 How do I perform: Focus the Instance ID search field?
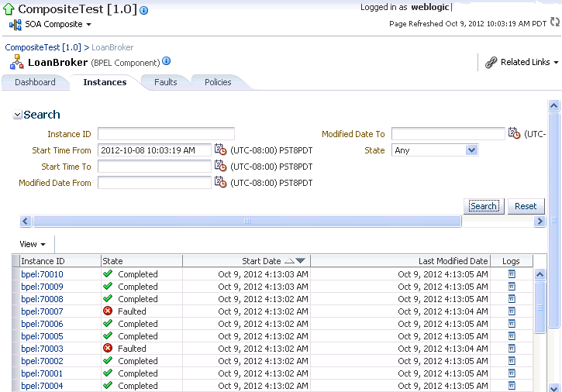click(166, 134)
